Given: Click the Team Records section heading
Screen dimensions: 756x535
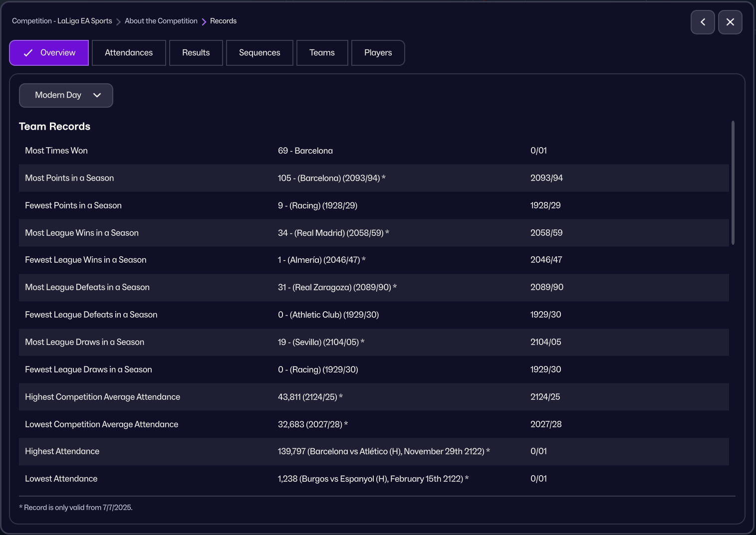Looking at the screenshot, I should tap(55, 127).
